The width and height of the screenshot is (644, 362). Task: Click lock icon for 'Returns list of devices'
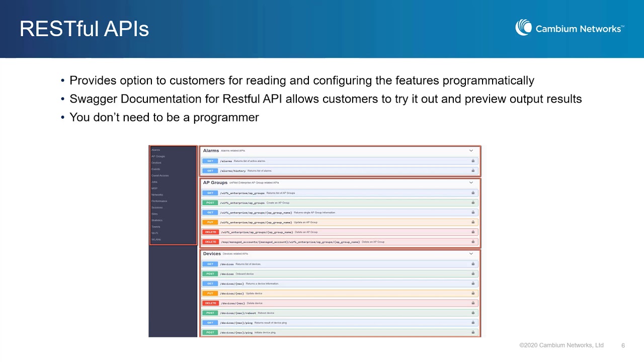pos(473,264)
